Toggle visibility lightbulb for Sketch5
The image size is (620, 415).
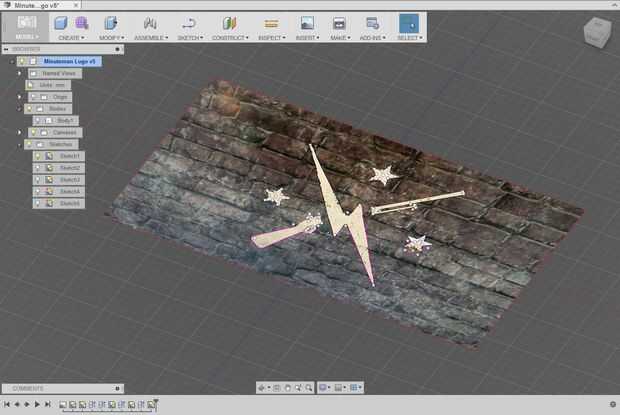click(x=38, y=203)
